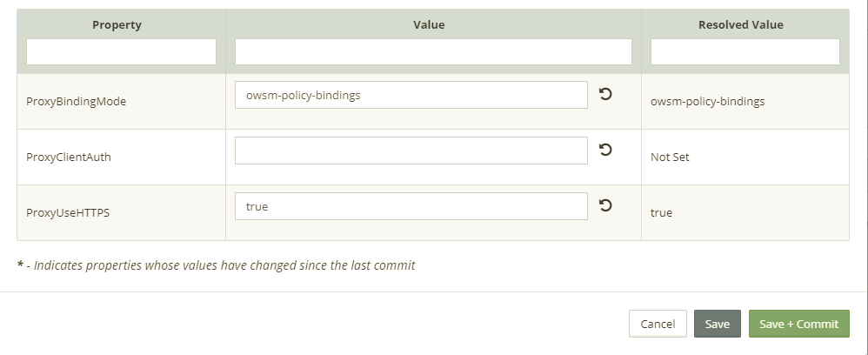Select the ProxyUseHTTPS property name
The width and height of the screenshot is (868, 355).
68,212
